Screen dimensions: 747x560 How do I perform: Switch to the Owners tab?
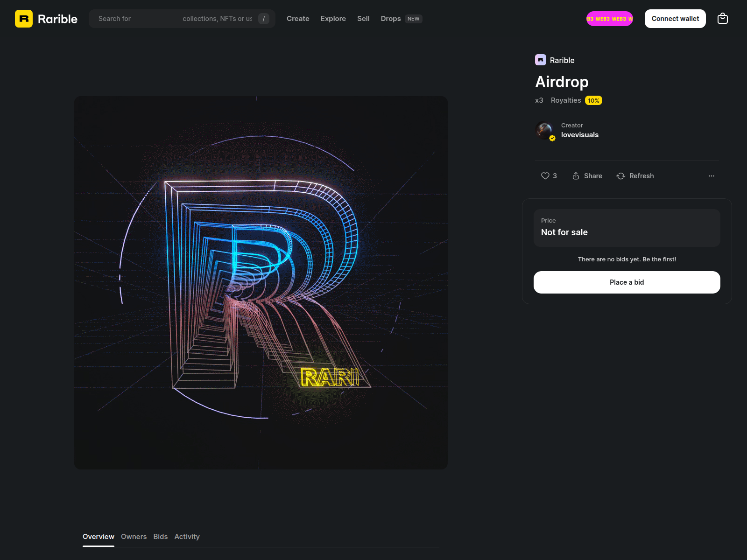pyautogui.click(x=134, y=537)
